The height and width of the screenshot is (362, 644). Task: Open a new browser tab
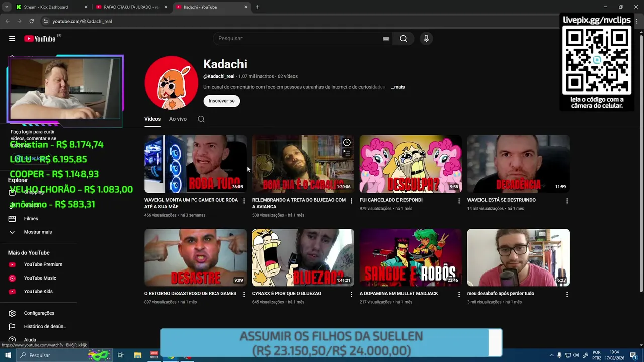click(258, 7)
